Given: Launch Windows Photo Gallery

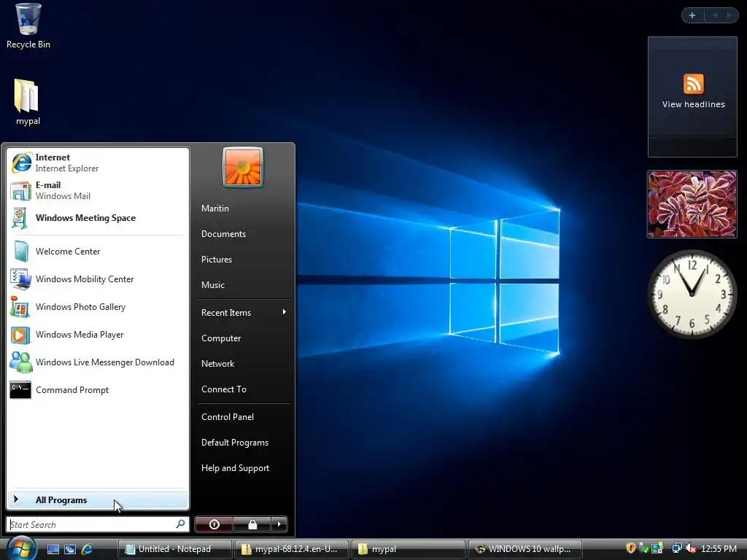Looking at the screenshot, I should pos(98,307).
